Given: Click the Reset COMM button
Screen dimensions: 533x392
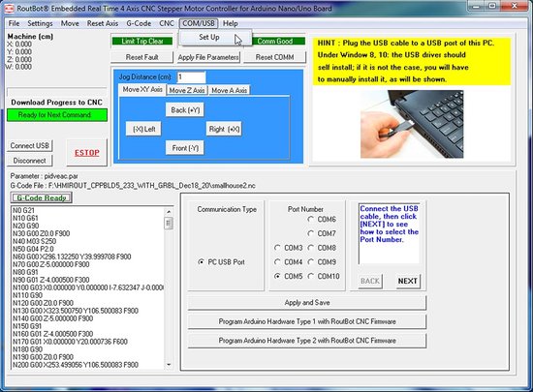Looking at the screenshot, I should pyautogui.click(x=274, y=57).
